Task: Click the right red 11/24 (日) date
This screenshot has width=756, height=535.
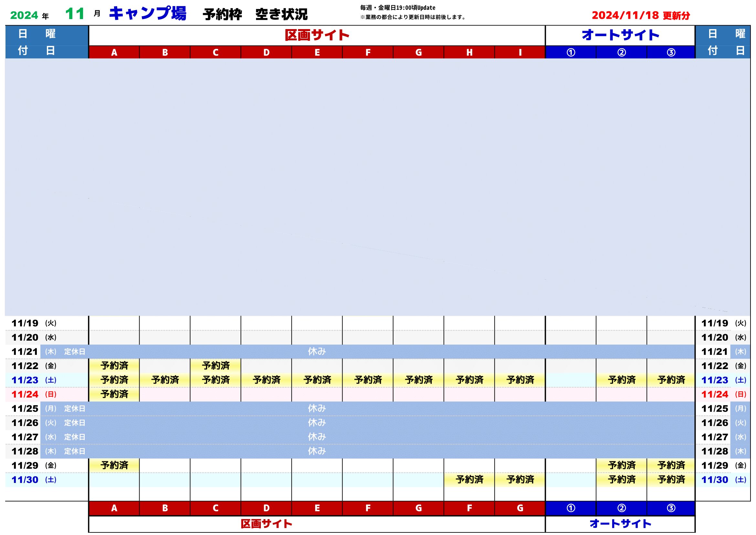Action: [x=724, y=394]
